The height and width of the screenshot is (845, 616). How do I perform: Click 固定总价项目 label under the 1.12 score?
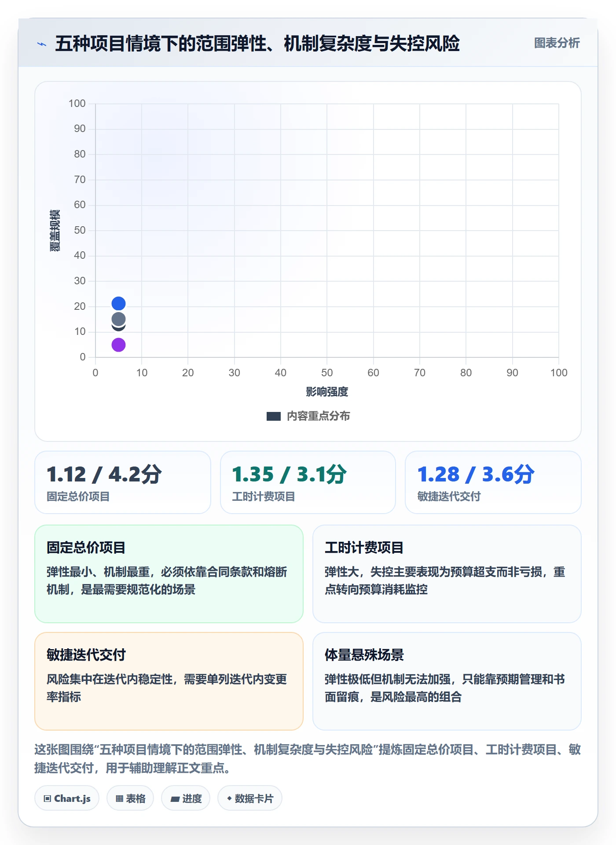[78, 496]
